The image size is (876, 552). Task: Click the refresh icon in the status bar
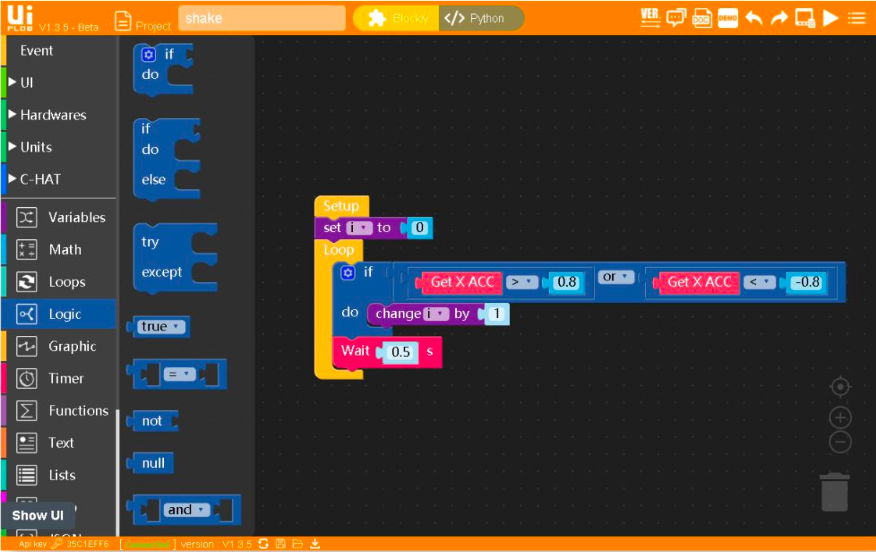coord(264,544)
